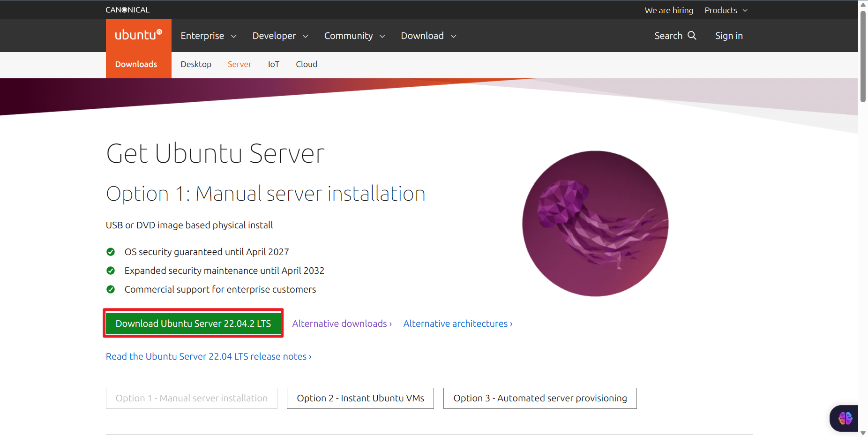Switch to the Desktop tab
Viewport: 868px width, 437px height.
click(196, 65)
